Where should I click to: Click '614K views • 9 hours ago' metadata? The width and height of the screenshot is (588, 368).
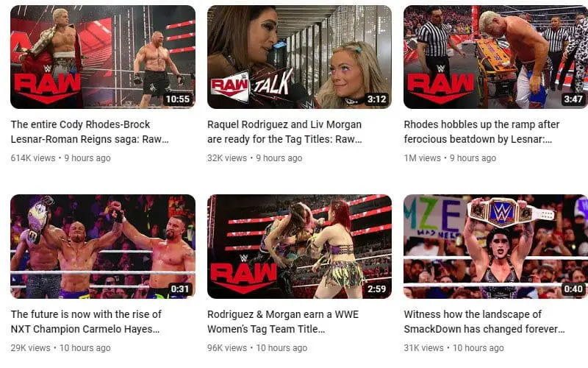point(61,158)
